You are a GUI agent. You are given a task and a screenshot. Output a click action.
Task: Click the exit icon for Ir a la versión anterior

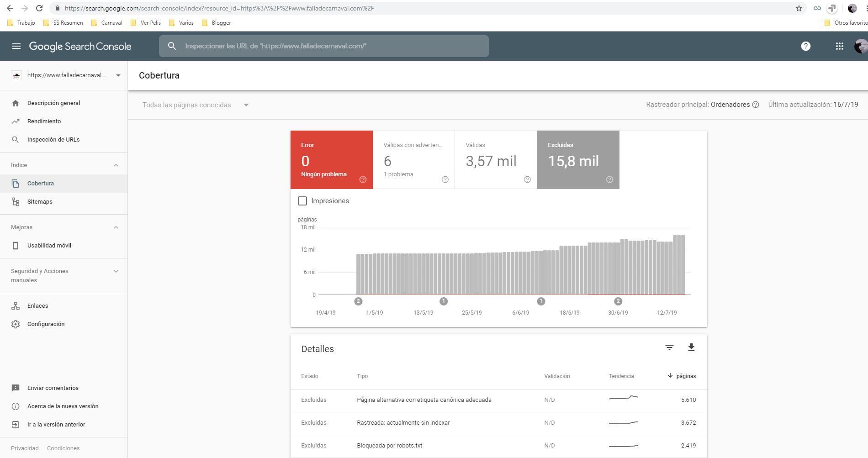click(16, 425)
